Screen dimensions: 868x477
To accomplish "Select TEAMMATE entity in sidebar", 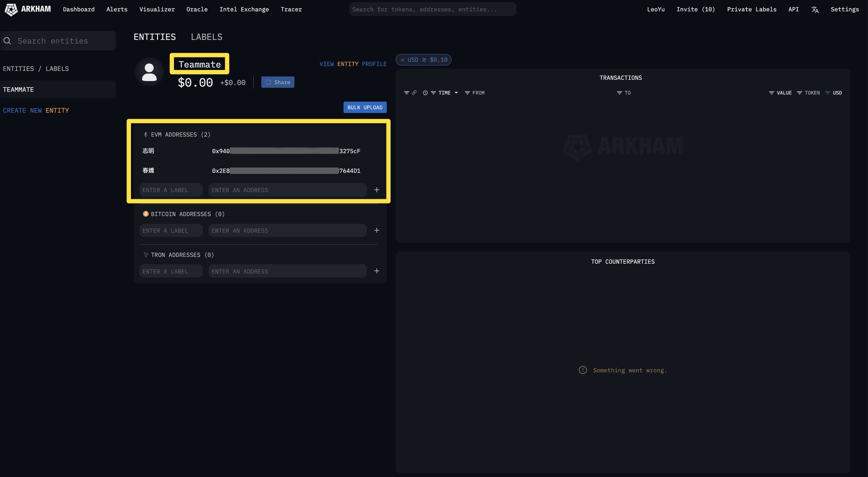I will [x=58, y=89].
